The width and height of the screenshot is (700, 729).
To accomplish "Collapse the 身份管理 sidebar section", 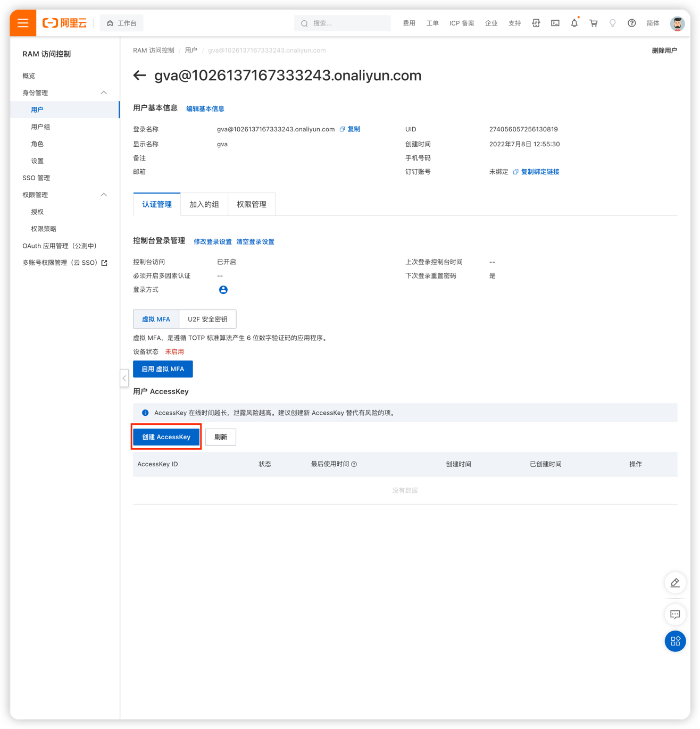I will tap(104, 93).
